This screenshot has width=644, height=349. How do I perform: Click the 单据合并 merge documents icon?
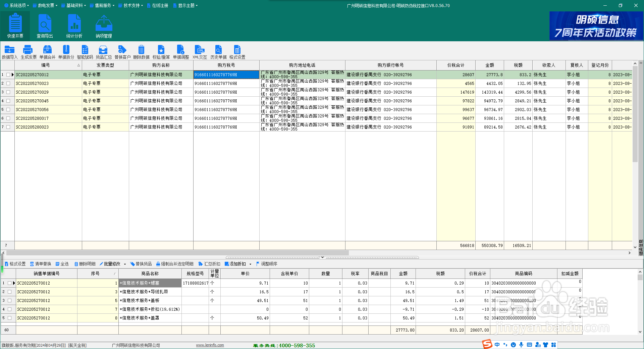pos(47,52)
